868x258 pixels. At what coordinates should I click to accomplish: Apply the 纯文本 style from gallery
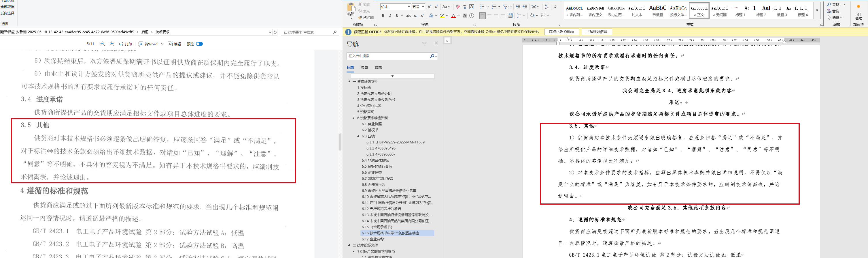tap(637, 10)
